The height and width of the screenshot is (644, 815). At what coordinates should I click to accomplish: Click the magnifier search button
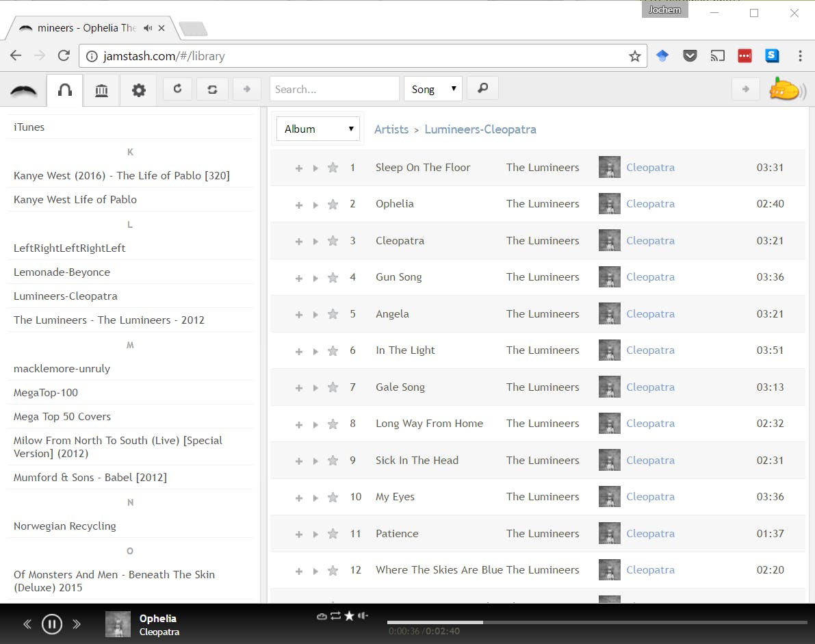tap(483, 88)
